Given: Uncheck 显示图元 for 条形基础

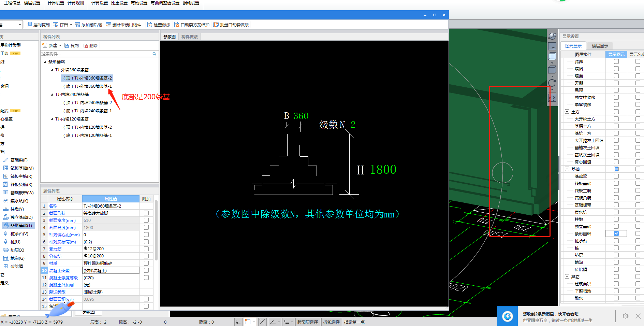Looking at the screenshot, I should (x=616, y=233).
